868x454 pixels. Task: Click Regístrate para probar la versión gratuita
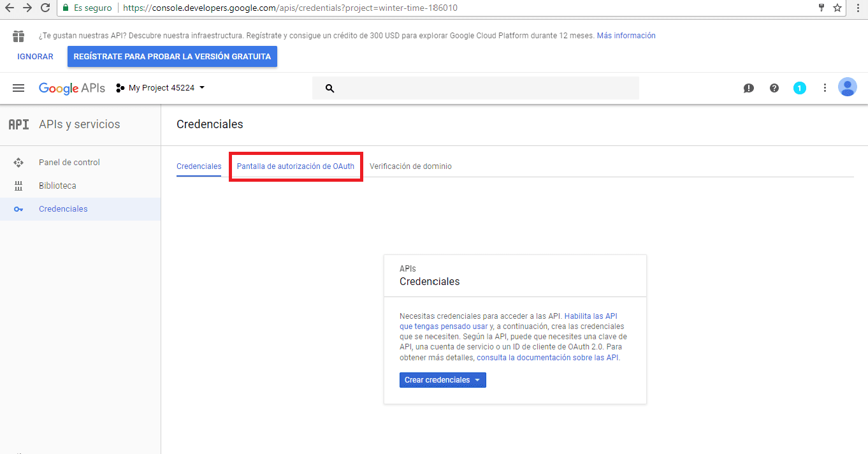(x=172, y=56)
